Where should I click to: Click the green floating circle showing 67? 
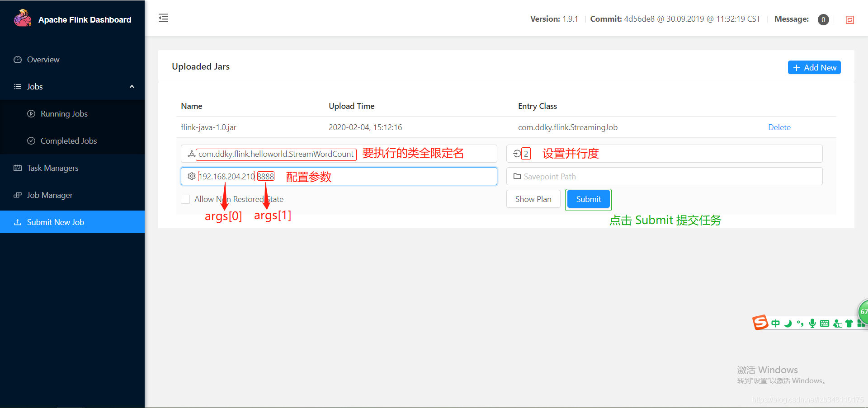863,311
